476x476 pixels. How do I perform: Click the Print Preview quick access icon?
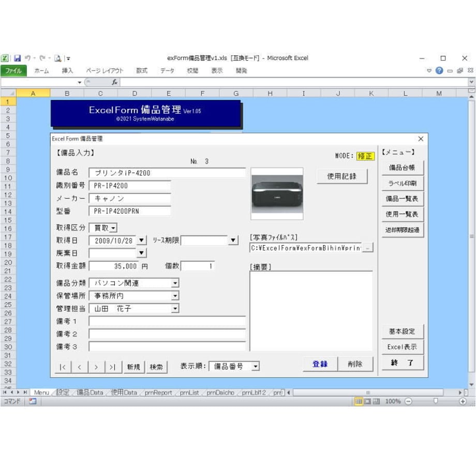point(57,58)
